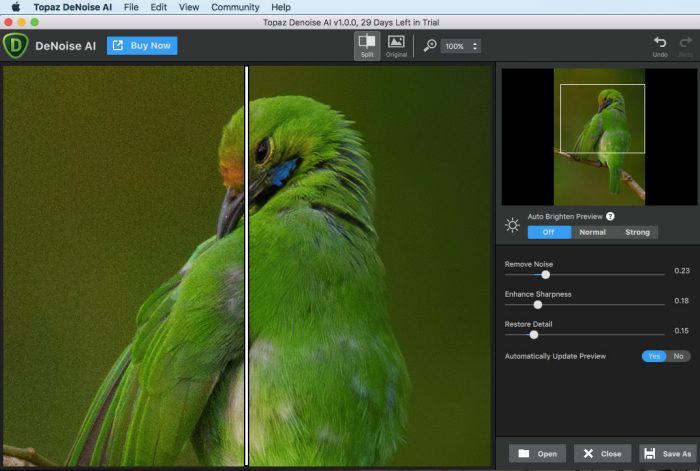This screenshot has width=700, height=471.
Task: Redo the last adjustment
Action: tap(686, 45)
